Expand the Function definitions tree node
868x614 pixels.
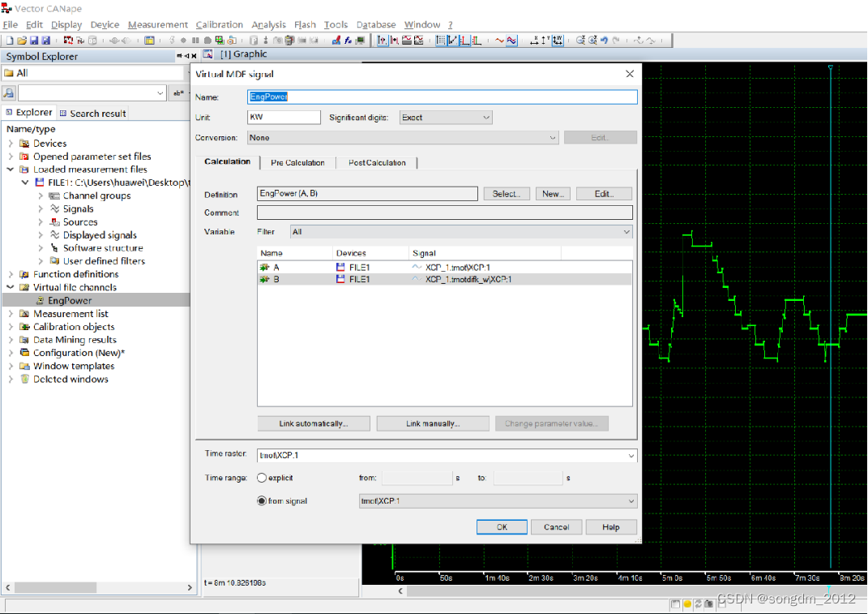pos(11,274)
